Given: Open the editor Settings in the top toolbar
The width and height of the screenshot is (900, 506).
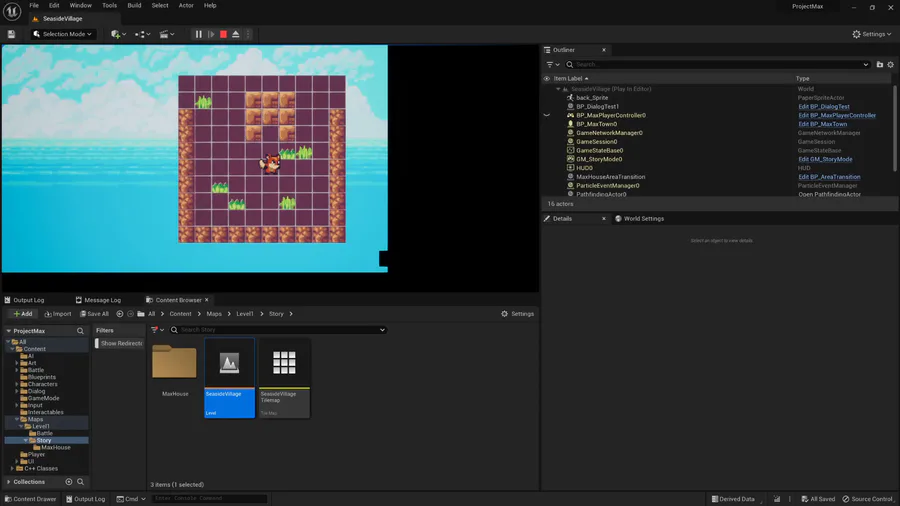Looking at the screenshot, I should (871, 34).
